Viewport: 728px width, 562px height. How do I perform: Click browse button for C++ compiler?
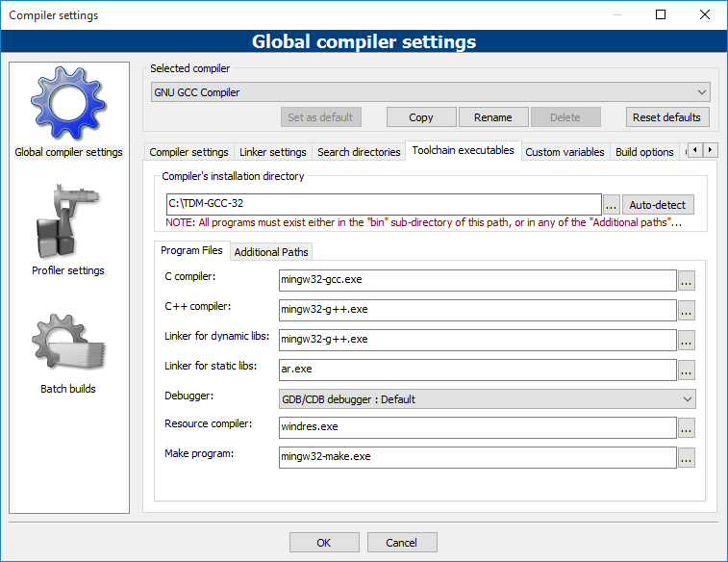pos(686,310)
